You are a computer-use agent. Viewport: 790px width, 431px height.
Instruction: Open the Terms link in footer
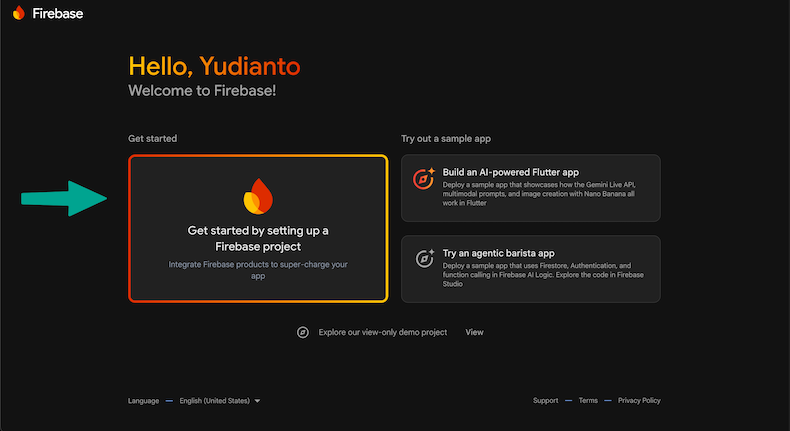pyautogui.click(x=588, y=401)
